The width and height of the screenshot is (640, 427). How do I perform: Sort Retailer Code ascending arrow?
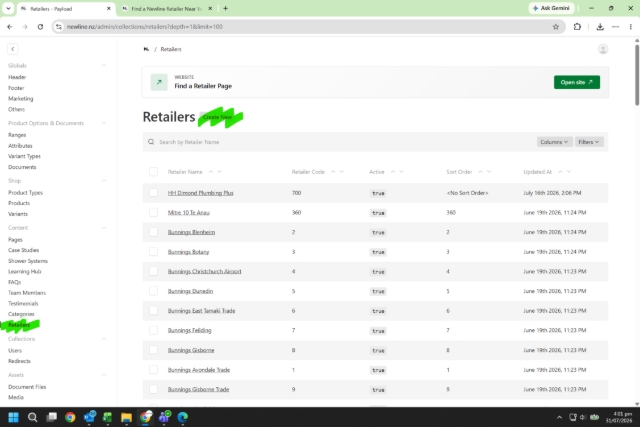coord(333,172)
